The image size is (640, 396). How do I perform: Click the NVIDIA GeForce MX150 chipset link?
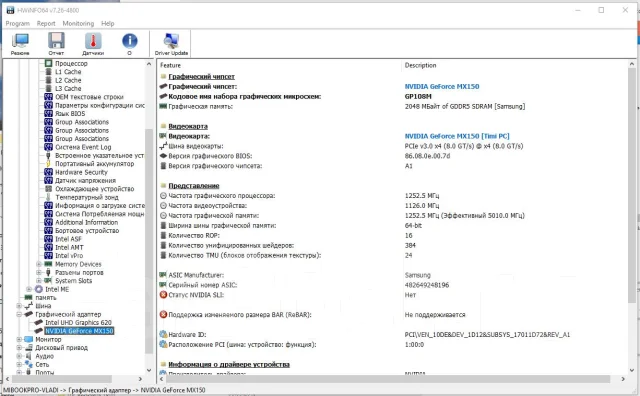[x=442, y=87]
